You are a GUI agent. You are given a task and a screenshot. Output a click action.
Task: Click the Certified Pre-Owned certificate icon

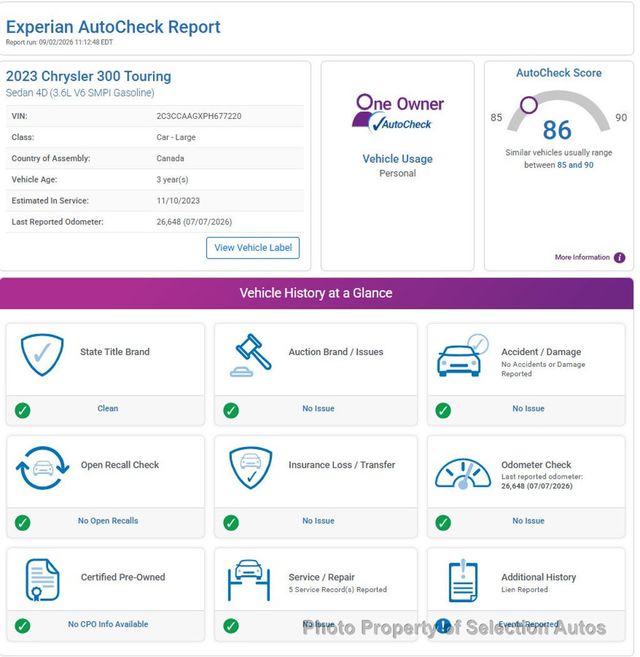pyautogui.click(x=42, y=580)
